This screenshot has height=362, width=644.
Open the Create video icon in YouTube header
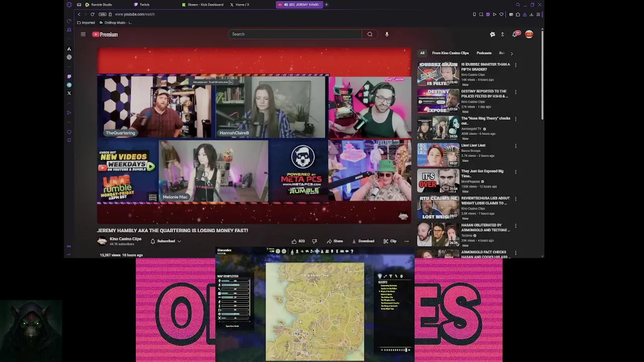click(493, 34)
